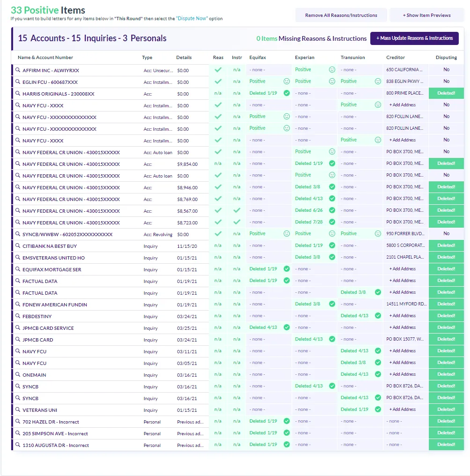Click magnifier icon beside SYNCB/WWBW account
Viewport: 470px width, 476px height.
click(18, 234)
